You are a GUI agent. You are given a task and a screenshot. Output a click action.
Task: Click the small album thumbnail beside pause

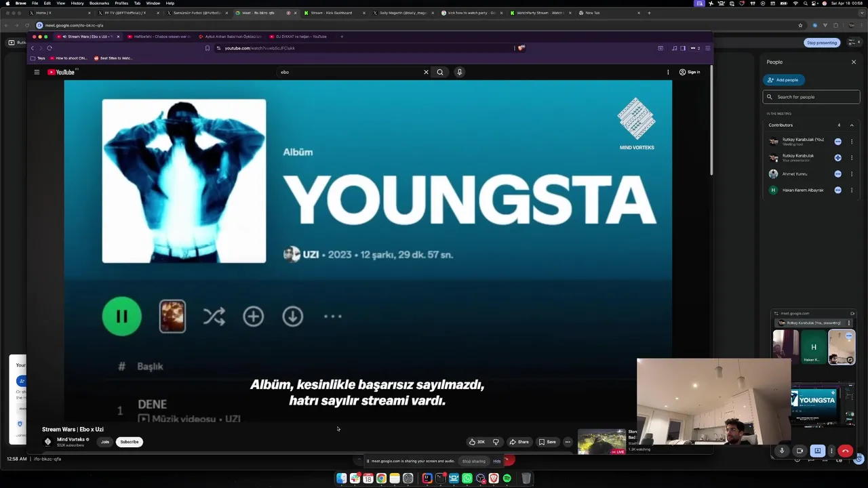pyautogui.click(x=172, y=316)
